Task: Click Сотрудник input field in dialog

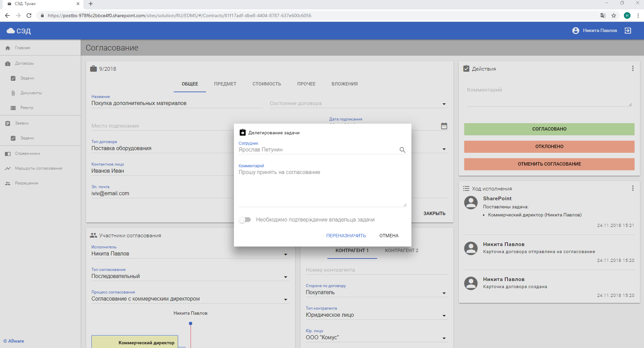Action: click(318, 150)
